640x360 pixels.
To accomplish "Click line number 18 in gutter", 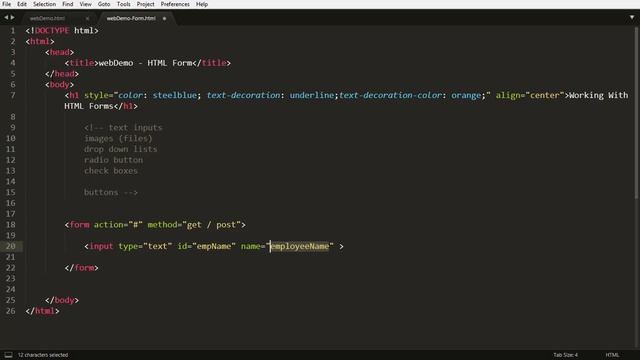I will [11, 224].
